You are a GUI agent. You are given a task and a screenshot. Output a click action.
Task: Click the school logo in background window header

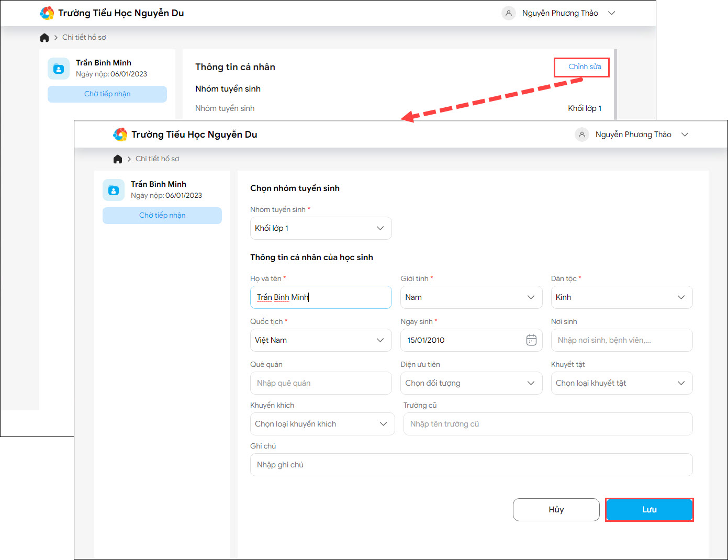47,13
